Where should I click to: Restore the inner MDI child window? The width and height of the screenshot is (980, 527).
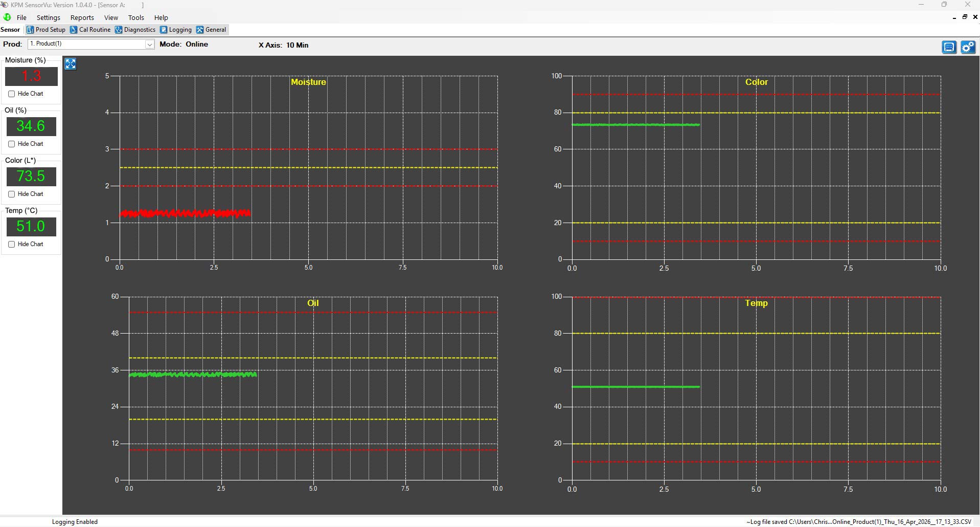(x=965, y=17)
